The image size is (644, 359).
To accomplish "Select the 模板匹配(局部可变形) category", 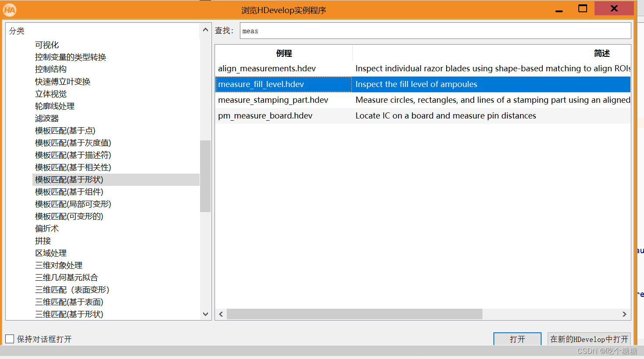I will [73, 204].
